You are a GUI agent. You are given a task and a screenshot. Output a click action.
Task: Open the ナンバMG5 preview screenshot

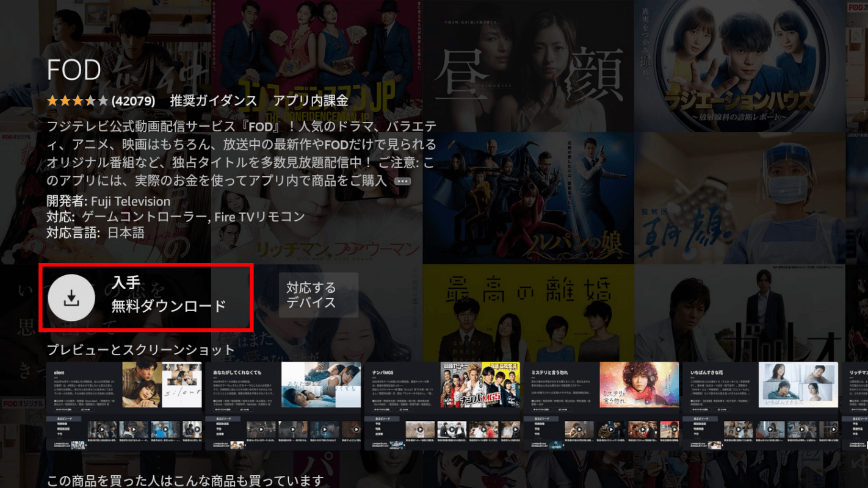443,406
